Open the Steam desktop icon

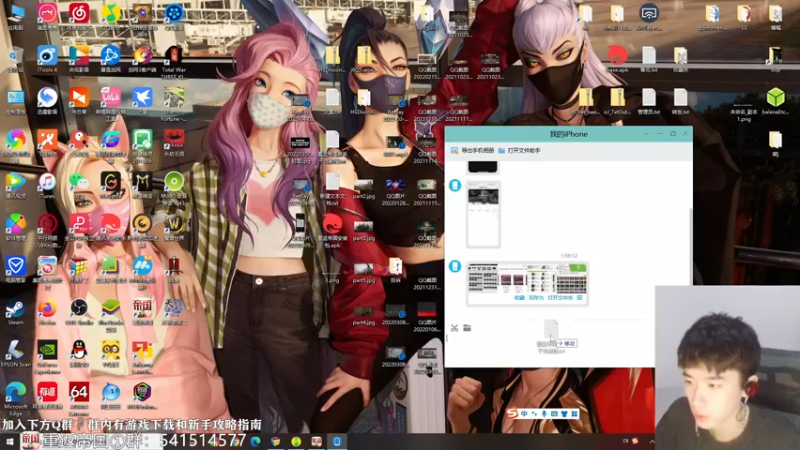point(15,312)
